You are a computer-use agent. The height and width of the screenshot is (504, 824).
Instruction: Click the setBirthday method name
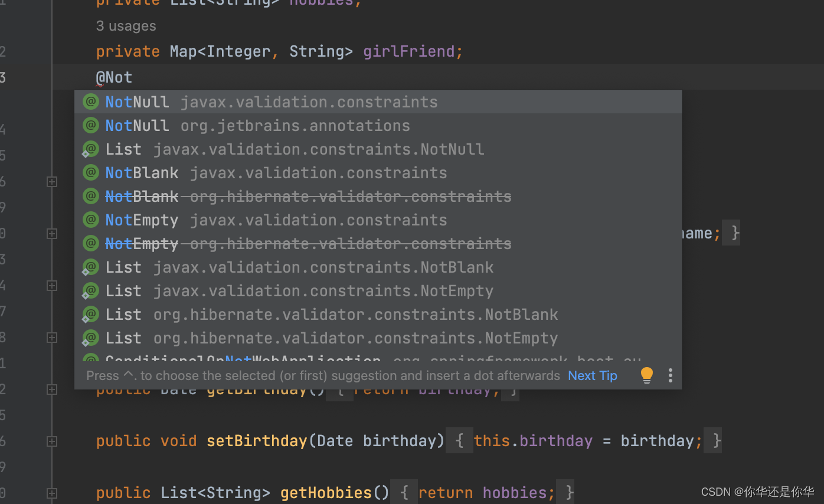click(x=257, y=441)
